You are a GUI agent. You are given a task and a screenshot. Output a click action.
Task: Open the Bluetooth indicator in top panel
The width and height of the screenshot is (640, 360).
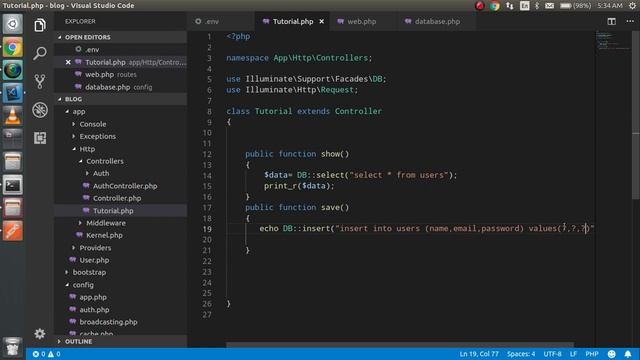[x=537, y=6]
